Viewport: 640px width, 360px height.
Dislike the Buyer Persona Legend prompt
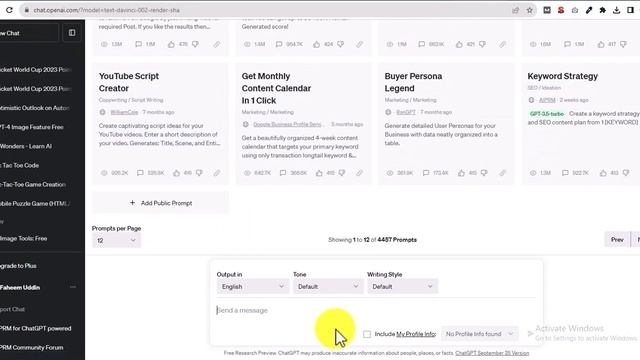[x=484, y=173]
